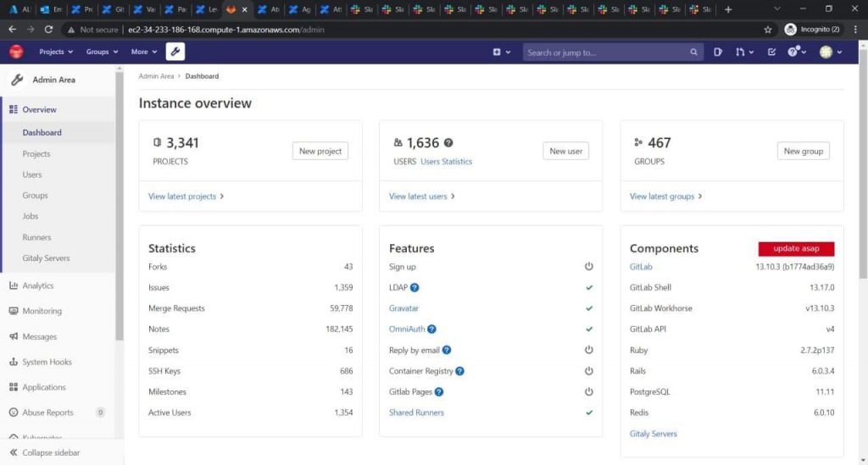Click the New user button

[565, 151]
